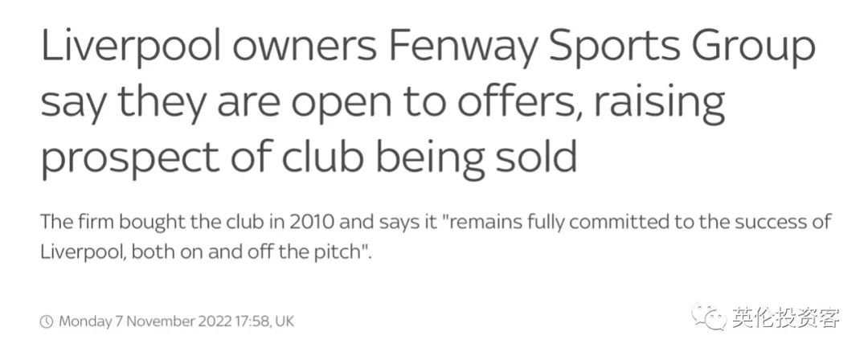Click the 英伦投资客 watermark text
Image resolution: width=868 pixels, height=356 pixels.
(786, 317)
